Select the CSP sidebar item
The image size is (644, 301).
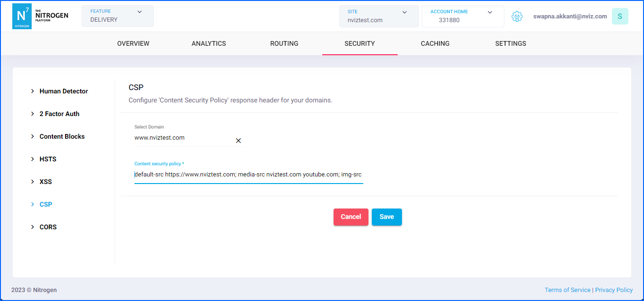[x=45, y=204]
